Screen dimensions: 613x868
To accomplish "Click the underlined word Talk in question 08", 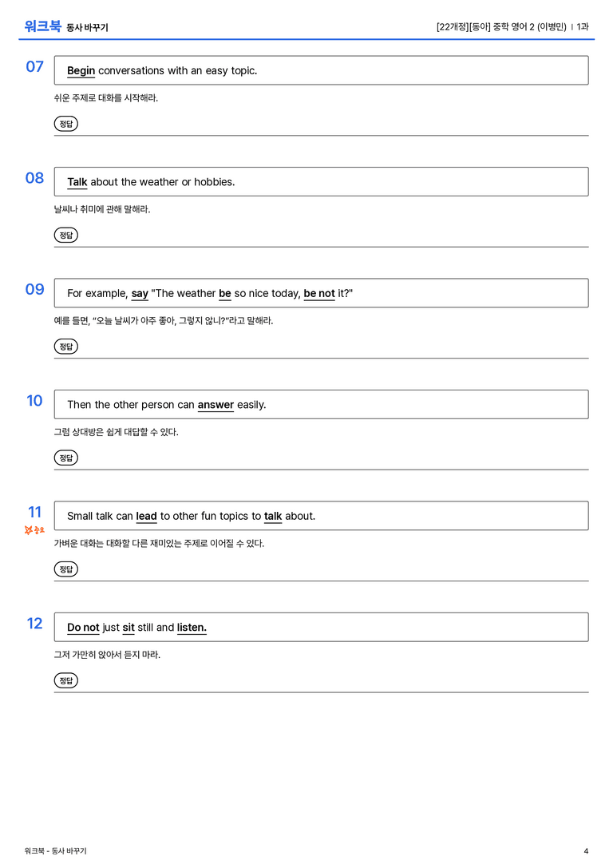I will point(77,182).
